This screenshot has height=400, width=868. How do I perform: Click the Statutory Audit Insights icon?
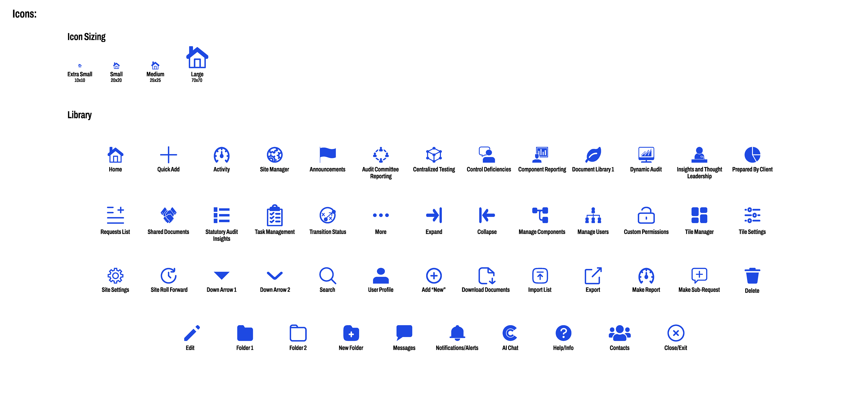tap(222, 215)
